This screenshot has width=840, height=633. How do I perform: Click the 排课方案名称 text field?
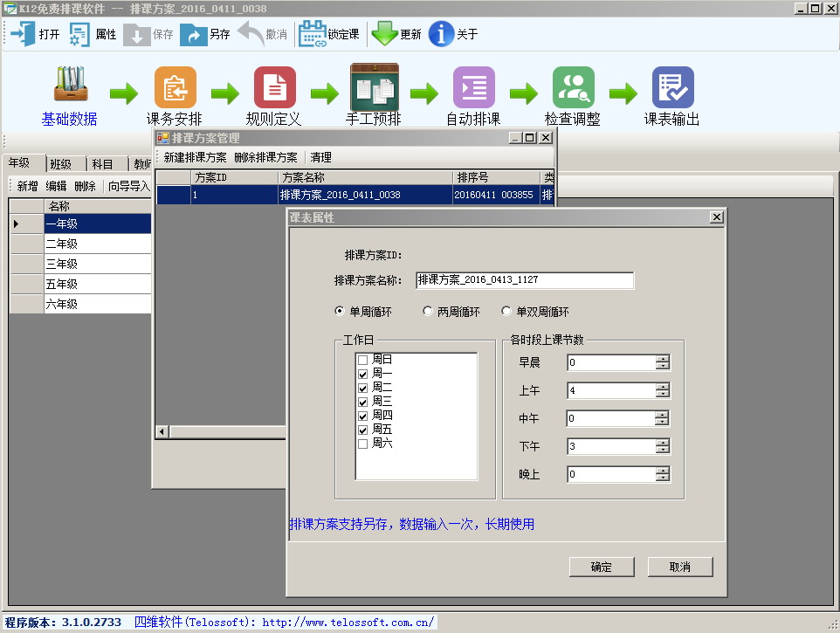[525, 280]
